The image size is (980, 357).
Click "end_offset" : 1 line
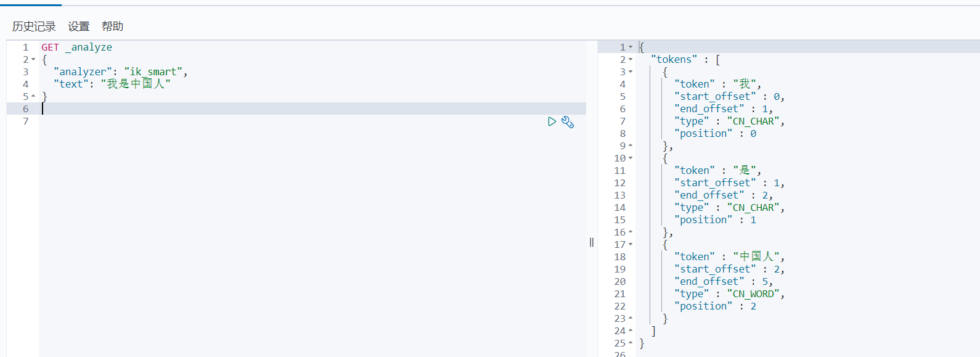[724, 109]
